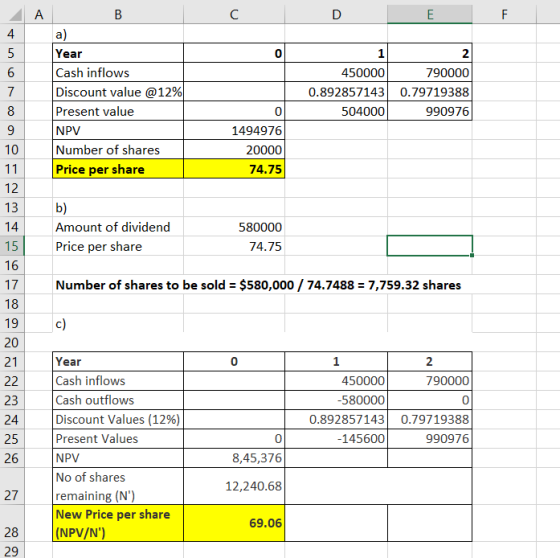The height and width of the screenshot is (558, 560).
Task: Click 74.75 value in row 15
Action: click(234, 246)
